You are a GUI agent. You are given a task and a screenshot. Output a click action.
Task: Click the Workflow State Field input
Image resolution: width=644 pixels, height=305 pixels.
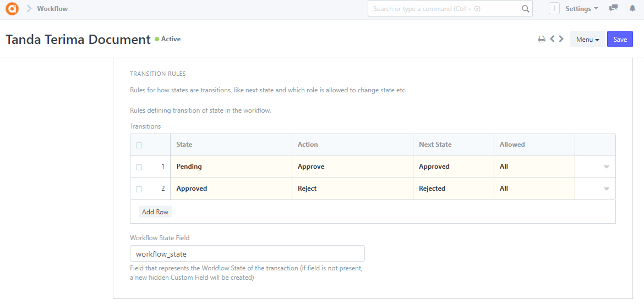click(x=247, y=254)
